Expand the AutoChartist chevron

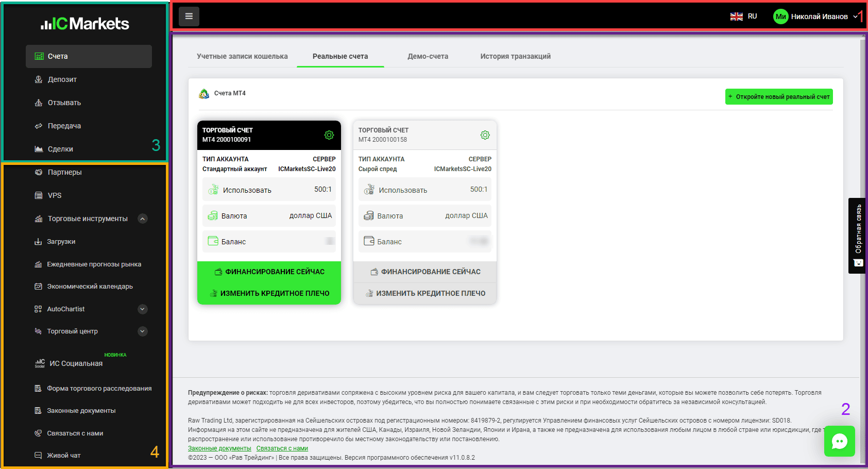pyautogui.click(x=143, y=309)
